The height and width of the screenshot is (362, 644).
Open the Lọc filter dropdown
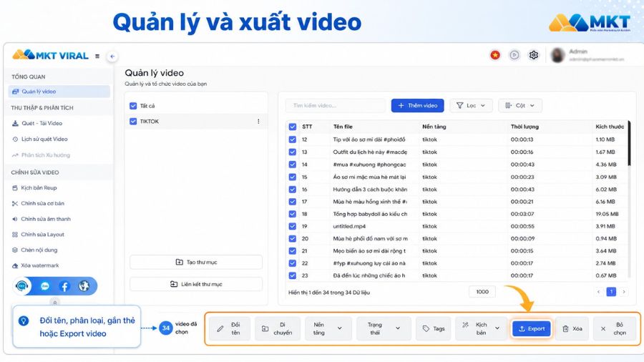[471, 105]
